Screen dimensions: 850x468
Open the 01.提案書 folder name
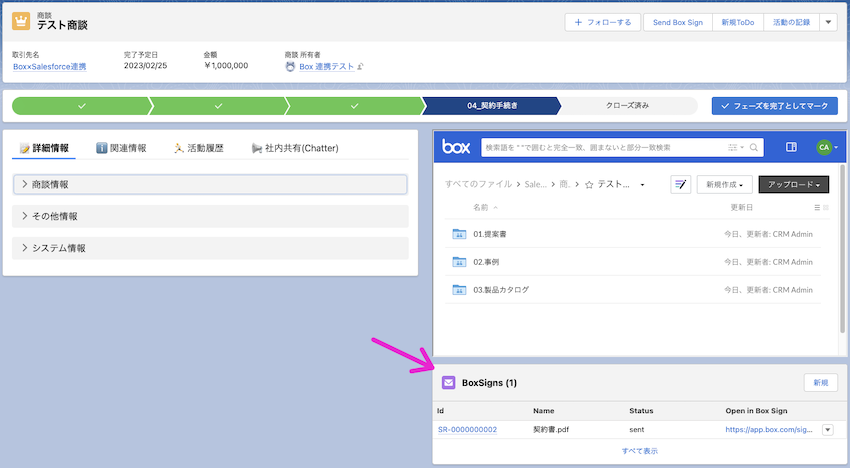click(x=490, y=234)
